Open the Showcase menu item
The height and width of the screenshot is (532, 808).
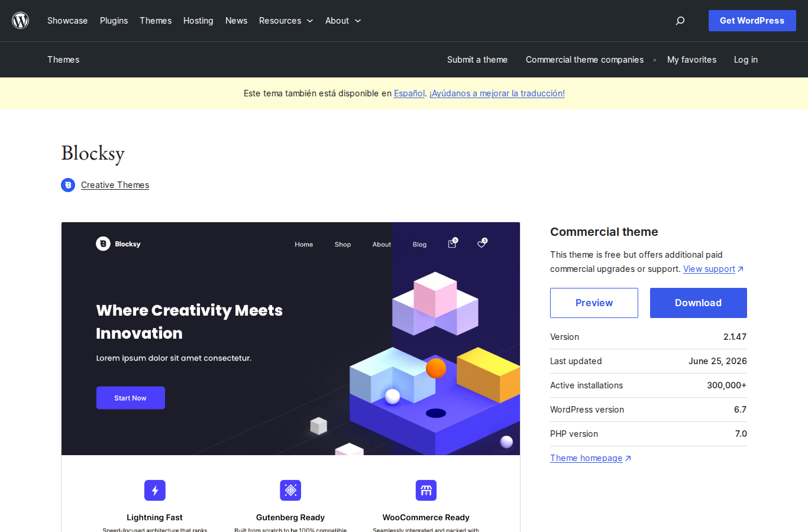tap(67, 21)
